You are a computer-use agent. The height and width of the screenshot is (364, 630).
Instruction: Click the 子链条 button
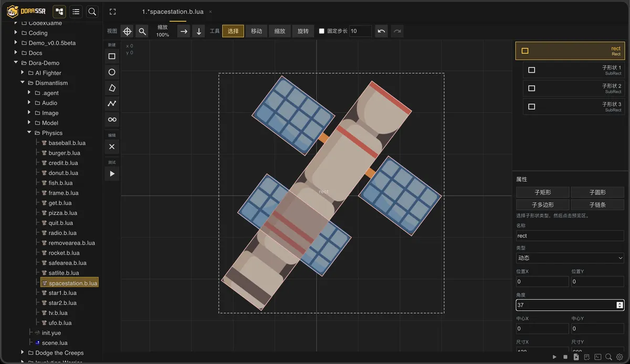click(x=597, y=205)
